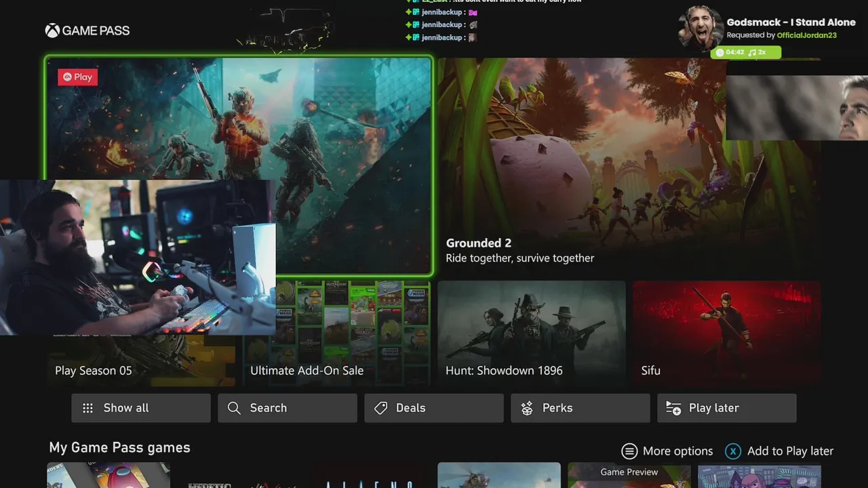
Task: Open the Search button
Action: point(288,408)
